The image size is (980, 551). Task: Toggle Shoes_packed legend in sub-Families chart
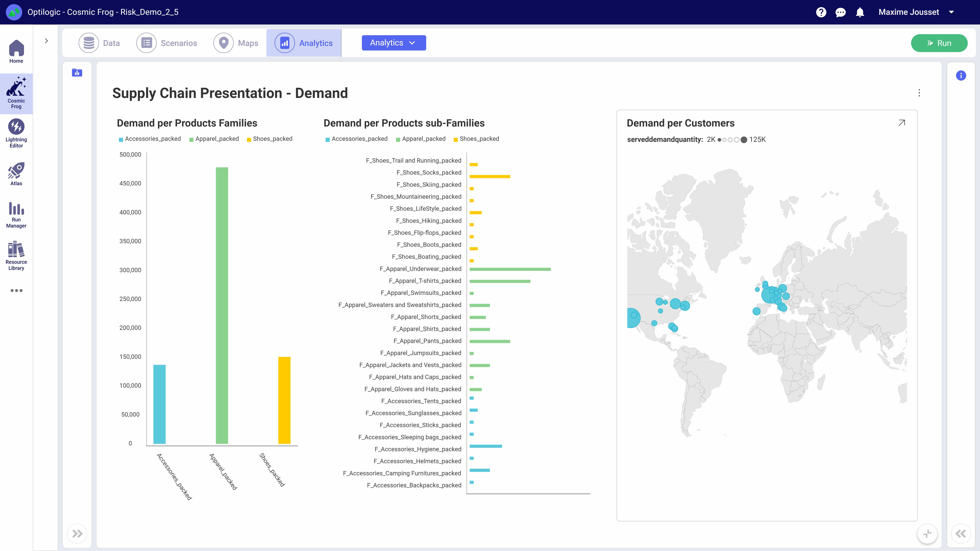(x=479, y=139)
